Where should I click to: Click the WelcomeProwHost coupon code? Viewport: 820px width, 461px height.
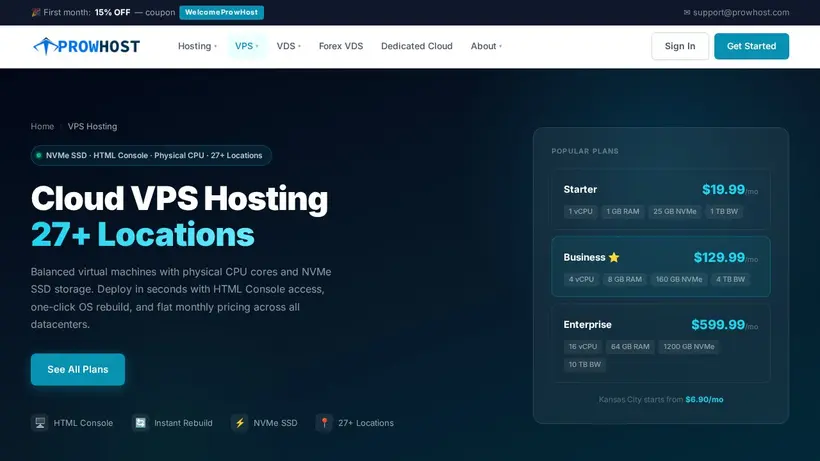point(221,12)
